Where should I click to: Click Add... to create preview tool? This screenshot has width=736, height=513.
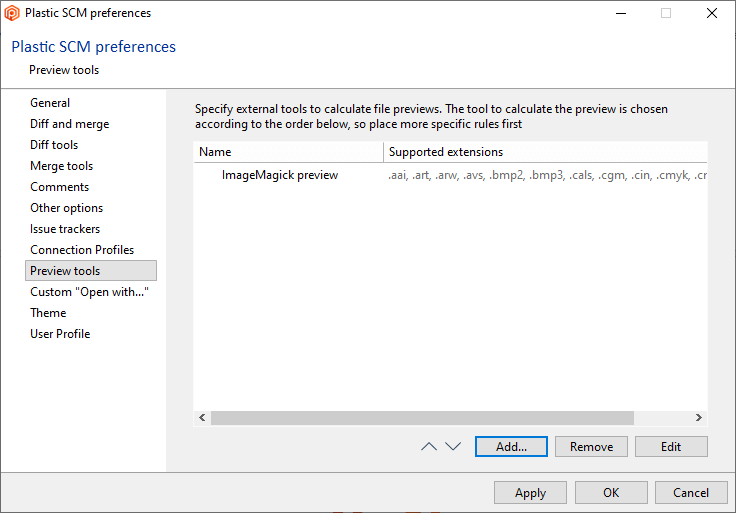(511, 446)
